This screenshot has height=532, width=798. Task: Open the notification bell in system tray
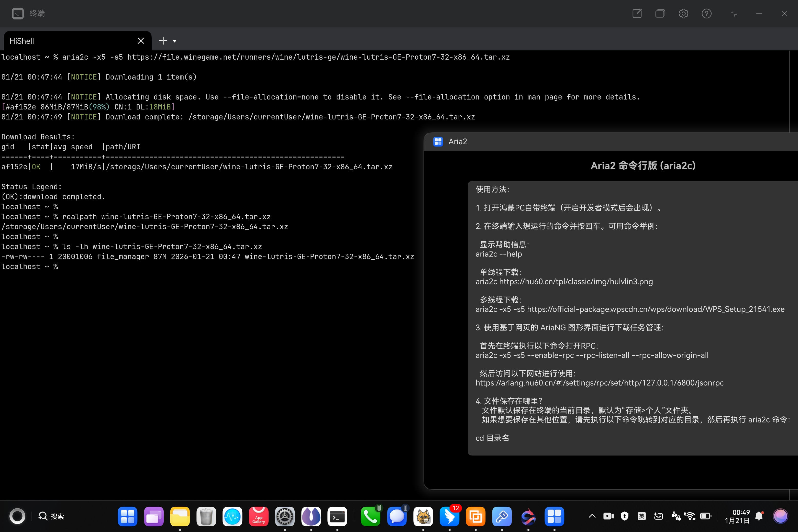coord(759,516)
